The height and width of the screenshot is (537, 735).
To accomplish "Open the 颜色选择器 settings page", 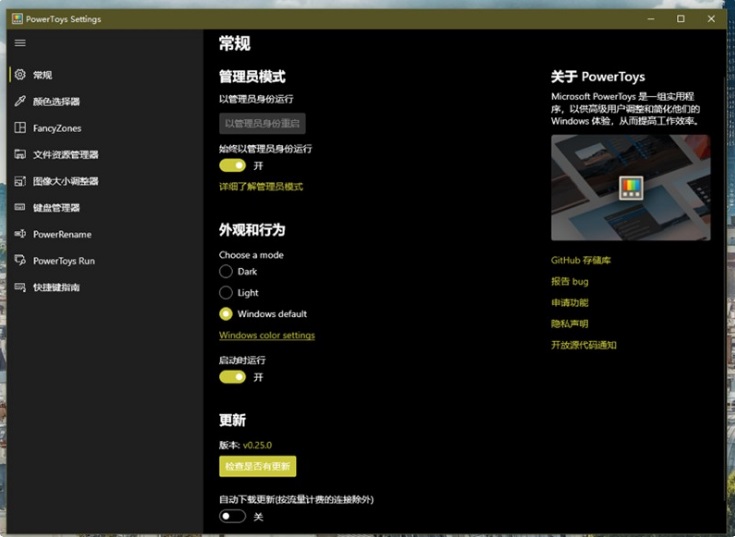I will 105,101.
